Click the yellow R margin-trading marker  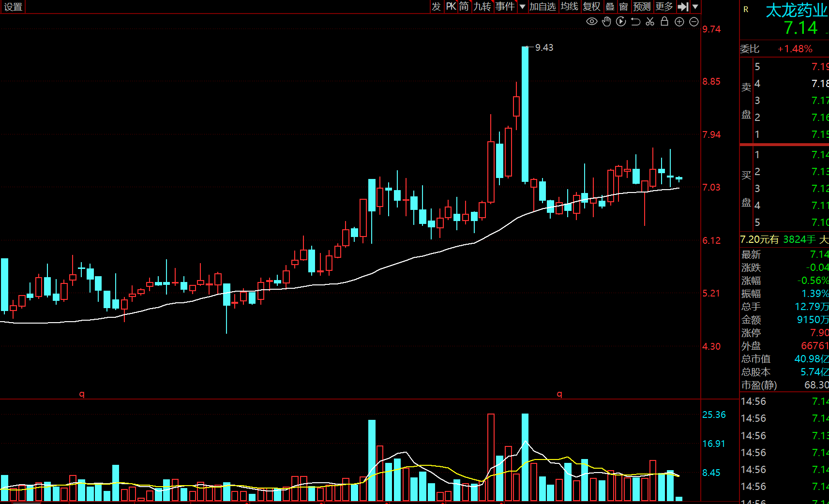[x=746, y=9]
